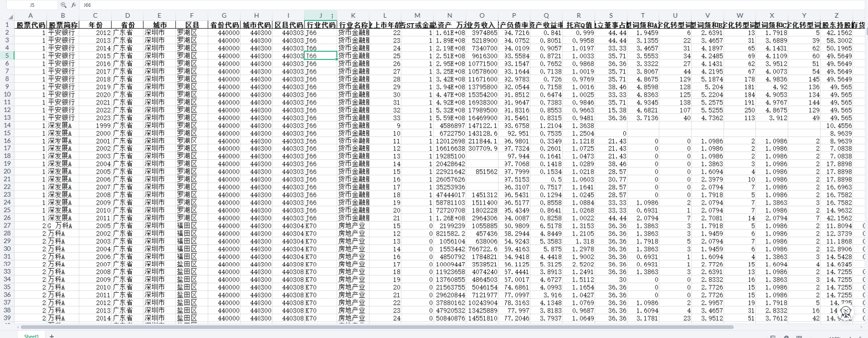This screenshot has width=868, height=338.
Task: Click the header cell '股票简称'
Action: [x=63, y=25]
